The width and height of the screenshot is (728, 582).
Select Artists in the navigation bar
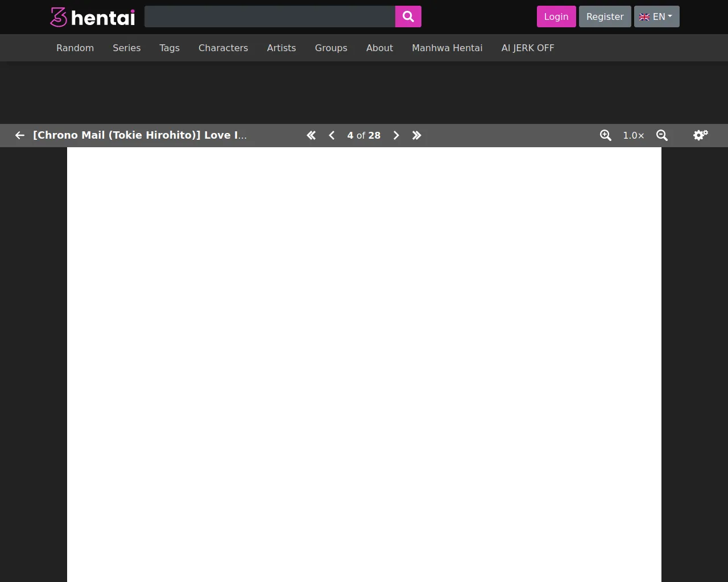pyautogui.click(x=282, y=48)
